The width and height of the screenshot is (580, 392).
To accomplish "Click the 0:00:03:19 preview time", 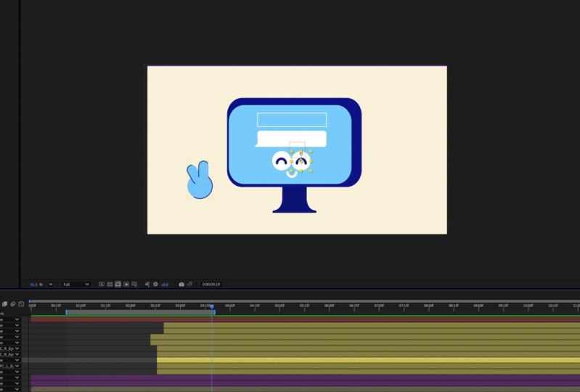I will point(211,285).
